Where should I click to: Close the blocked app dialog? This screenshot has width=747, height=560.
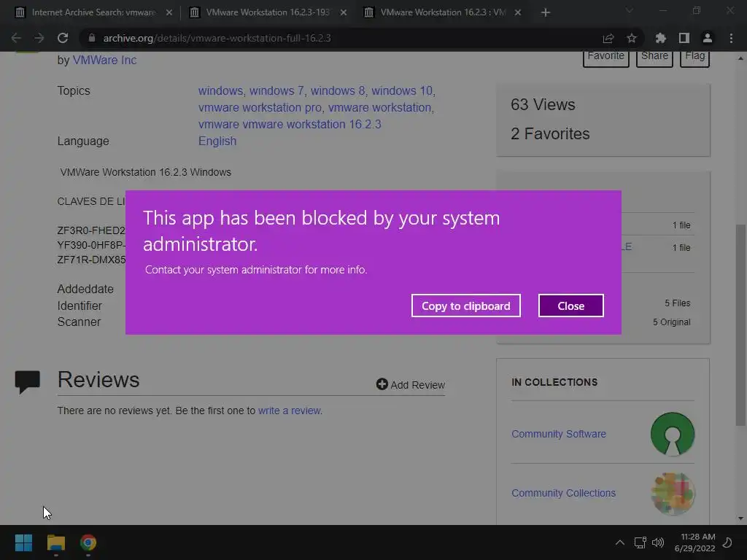(570, 306)
